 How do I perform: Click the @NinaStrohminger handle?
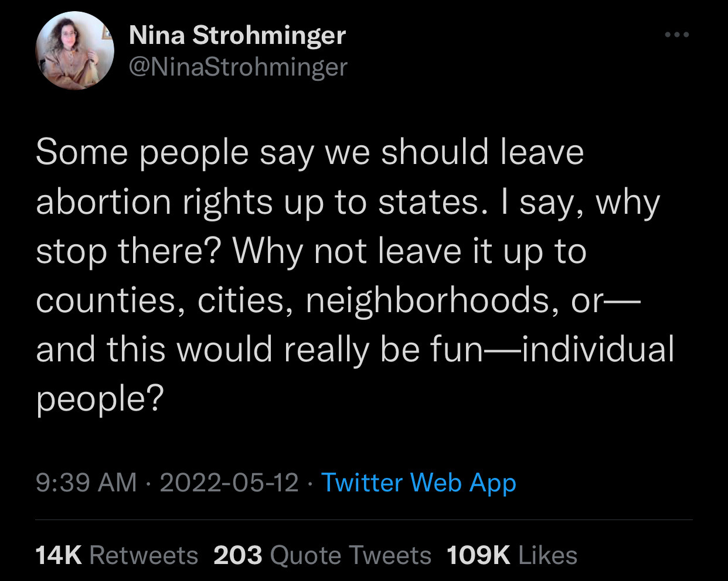(x=238, y=67)
